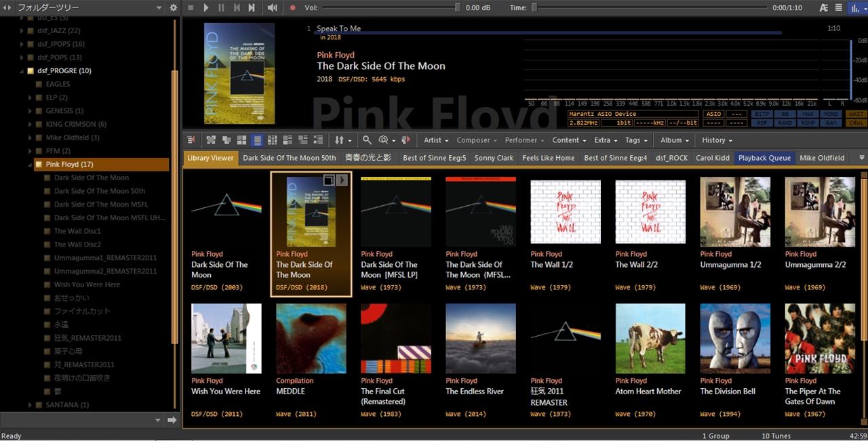The width and height of the screenshot is (868, 441).
Task: Toggle the RAND random play button
Action: pyautogui.click(x=785, y=123)
